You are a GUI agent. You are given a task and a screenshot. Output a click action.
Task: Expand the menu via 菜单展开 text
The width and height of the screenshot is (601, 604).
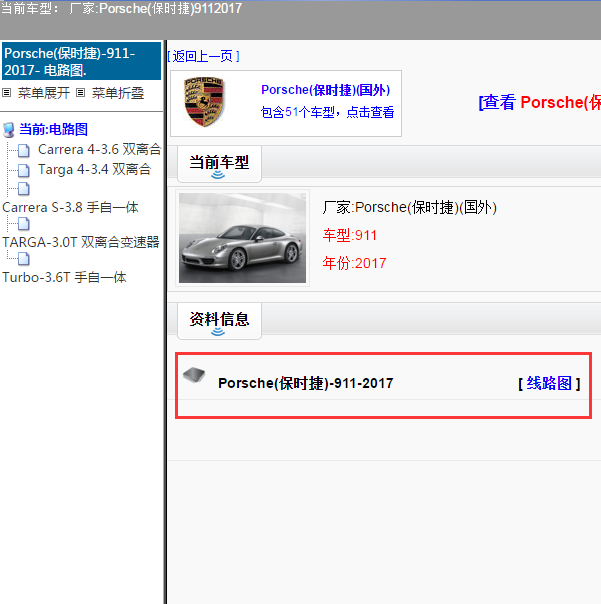coord(44,93)
